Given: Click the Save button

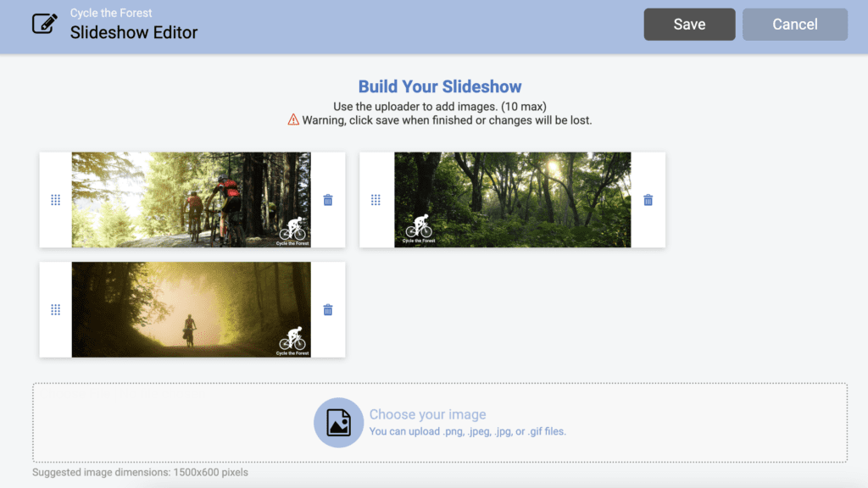Looking at the screenshot, I should pyautogui.click(x=689, y=25).
